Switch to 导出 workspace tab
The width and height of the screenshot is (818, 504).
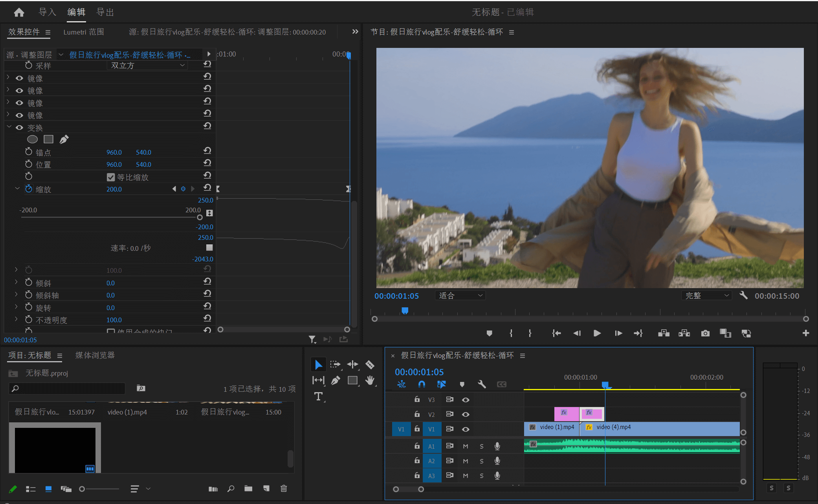point(105,12)
